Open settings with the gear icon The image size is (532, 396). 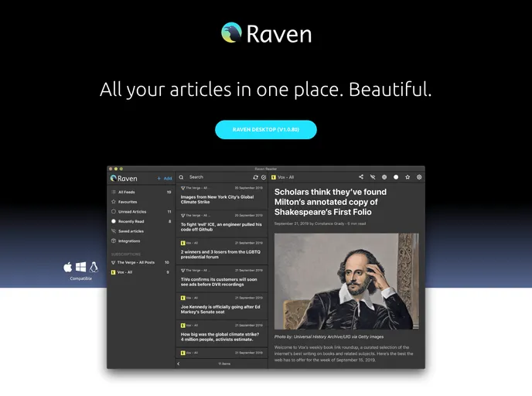click(x=419, y=177)
